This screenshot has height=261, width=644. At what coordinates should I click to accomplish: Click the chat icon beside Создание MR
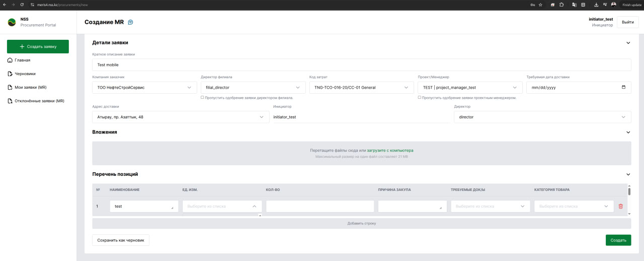[131, 22]
